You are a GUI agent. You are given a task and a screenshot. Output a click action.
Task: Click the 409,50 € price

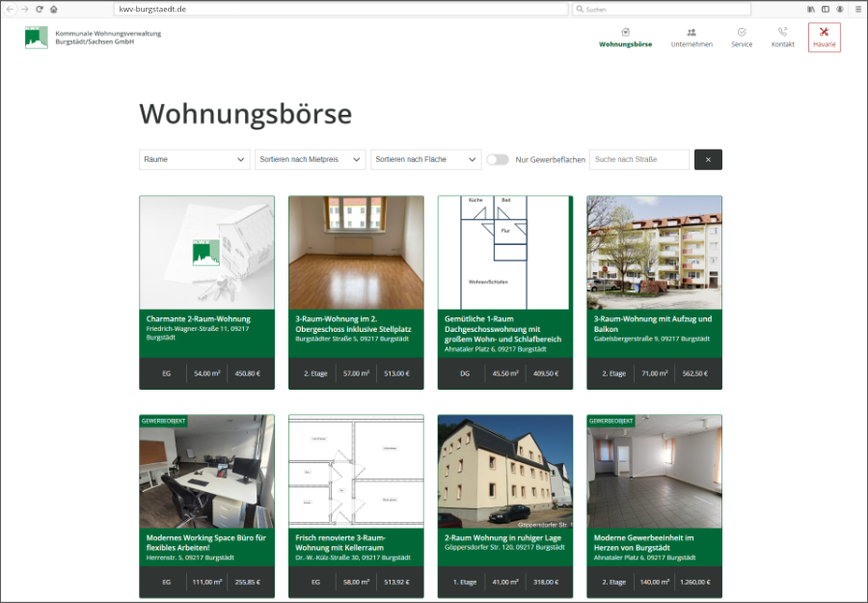click(546, 373)
